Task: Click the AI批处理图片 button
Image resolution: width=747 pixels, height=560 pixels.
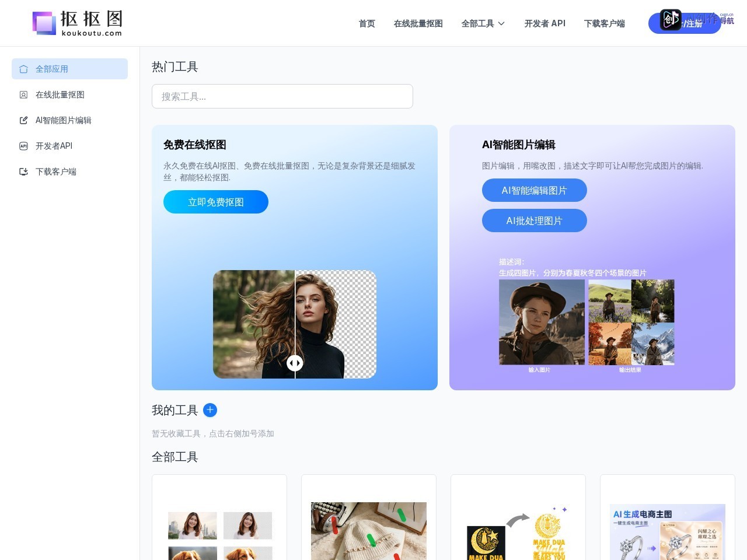Action: pos(535,220)
